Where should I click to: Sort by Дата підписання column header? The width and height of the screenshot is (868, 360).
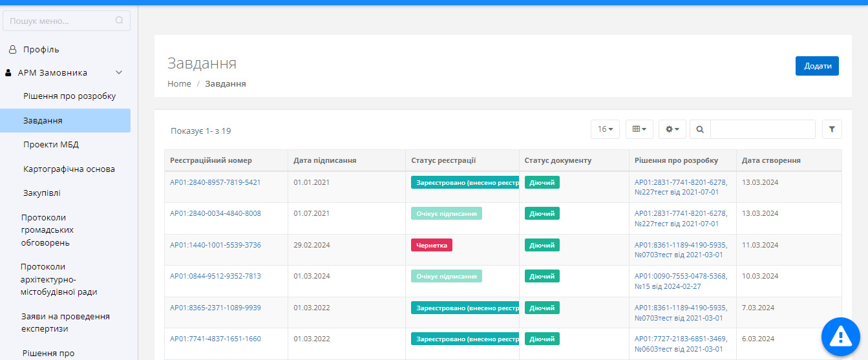(325, 160)
